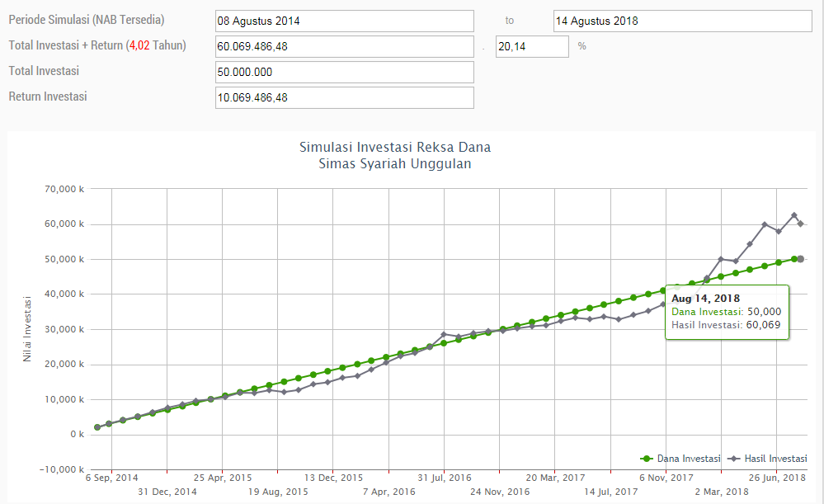Screen dimensions: 824x504
Task: Click the first data point at chart start
Action: click(97, 427)
